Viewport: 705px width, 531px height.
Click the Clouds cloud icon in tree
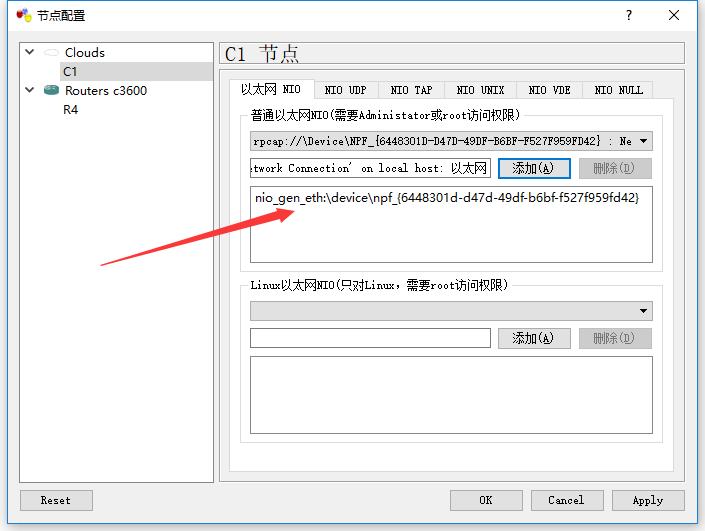51,53
